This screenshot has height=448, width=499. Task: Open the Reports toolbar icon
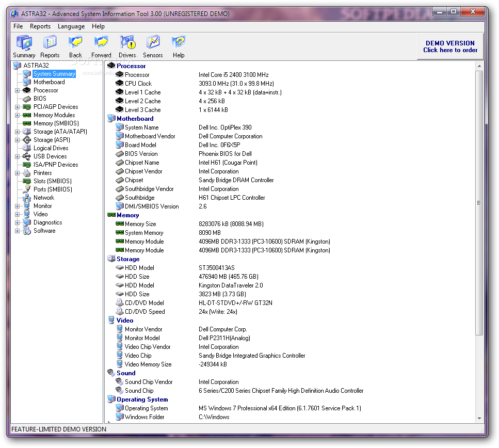coord(50,46)
